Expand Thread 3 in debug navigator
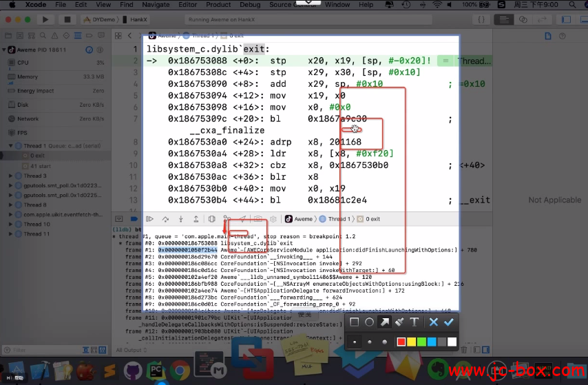 [10, 176]
